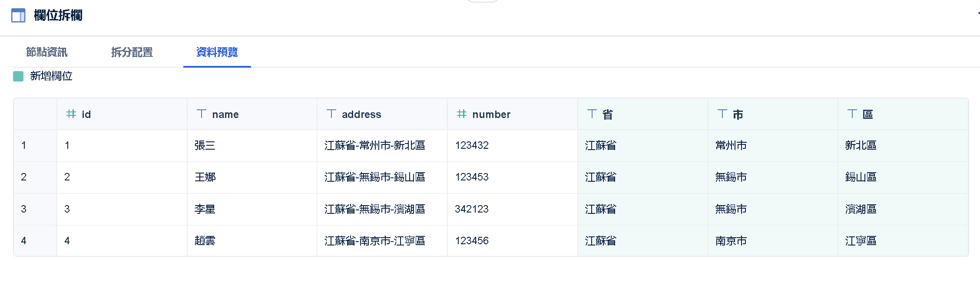Viewport: 980px width, 301px height.
Task: Select the 資料預覽 tab
Action: (217, 52)
